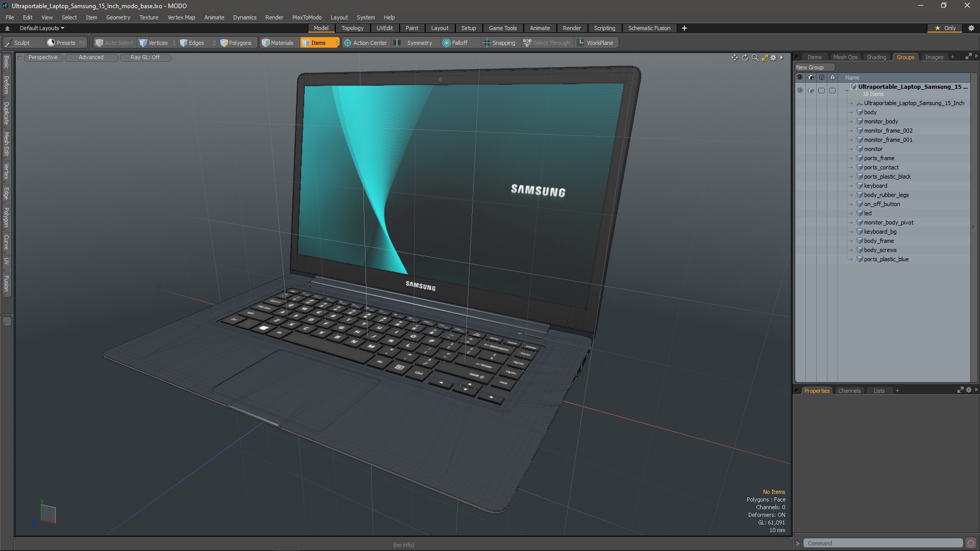Add new panel tab beside Images
980x551 pixels.
(x=952, y=57)
